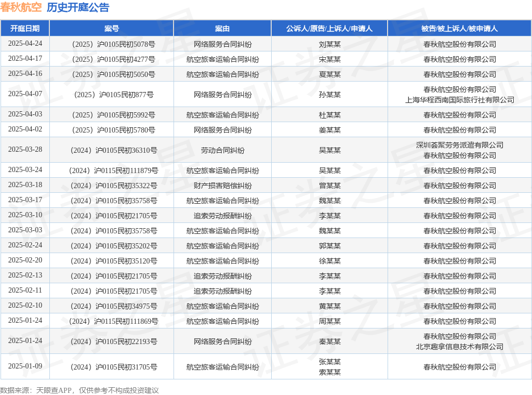Click plaintiff name 孙某某
This screenshot has width=532, height=395.
click(329, 95)
